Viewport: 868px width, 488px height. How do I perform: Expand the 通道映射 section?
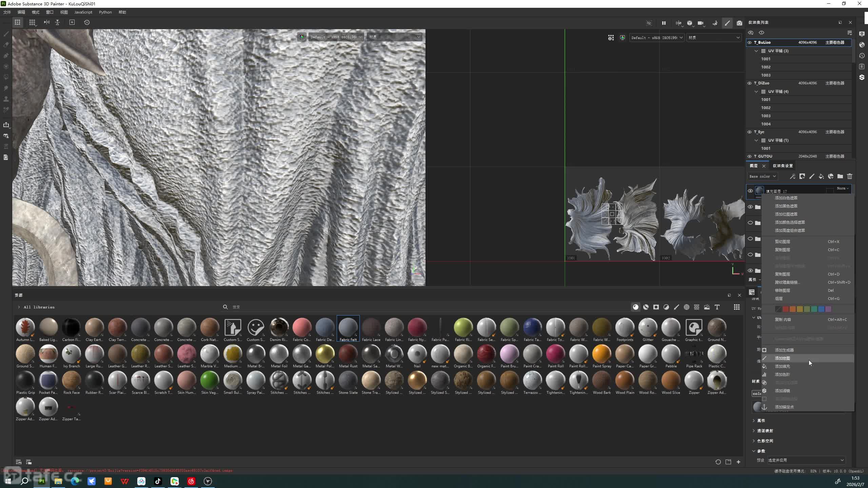765,431
